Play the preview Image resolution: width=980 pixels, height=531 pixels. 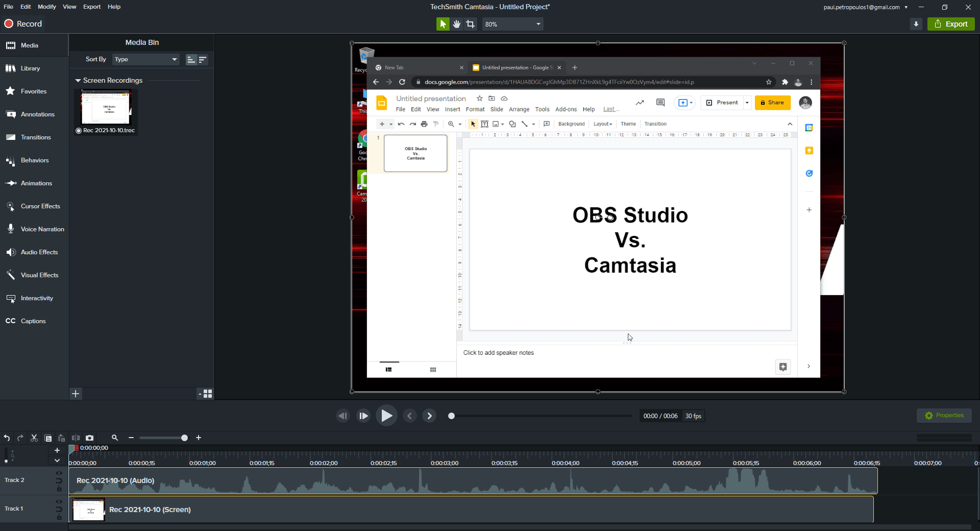pos(386,416)
